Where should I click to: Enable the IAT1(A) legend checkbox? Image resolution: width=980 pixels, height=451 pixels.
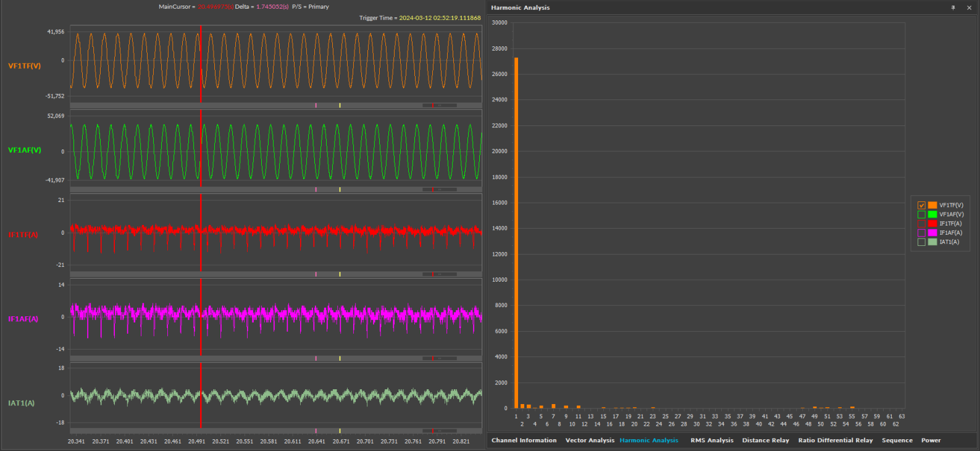click(921, 242)
